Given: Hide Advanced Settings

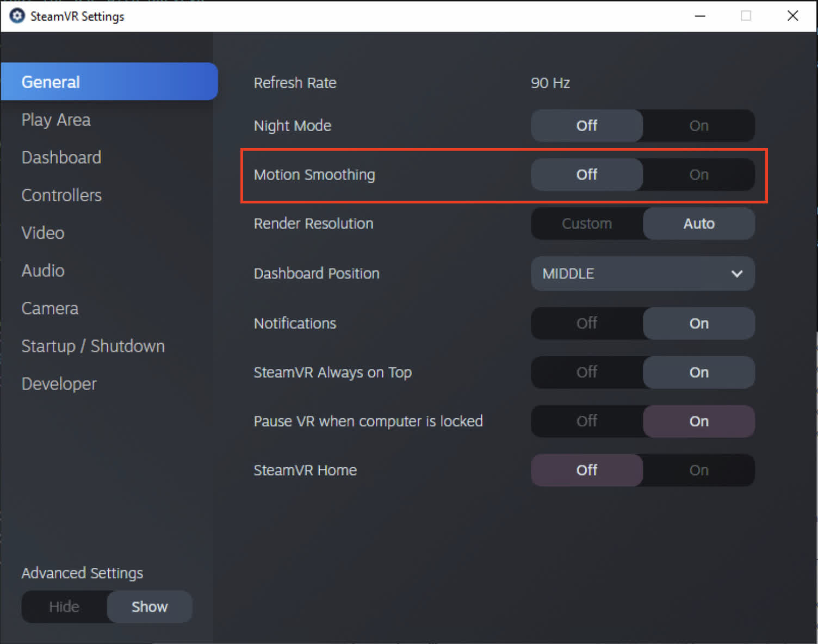Looking at the screenshot, I should (x=64, y=606).
